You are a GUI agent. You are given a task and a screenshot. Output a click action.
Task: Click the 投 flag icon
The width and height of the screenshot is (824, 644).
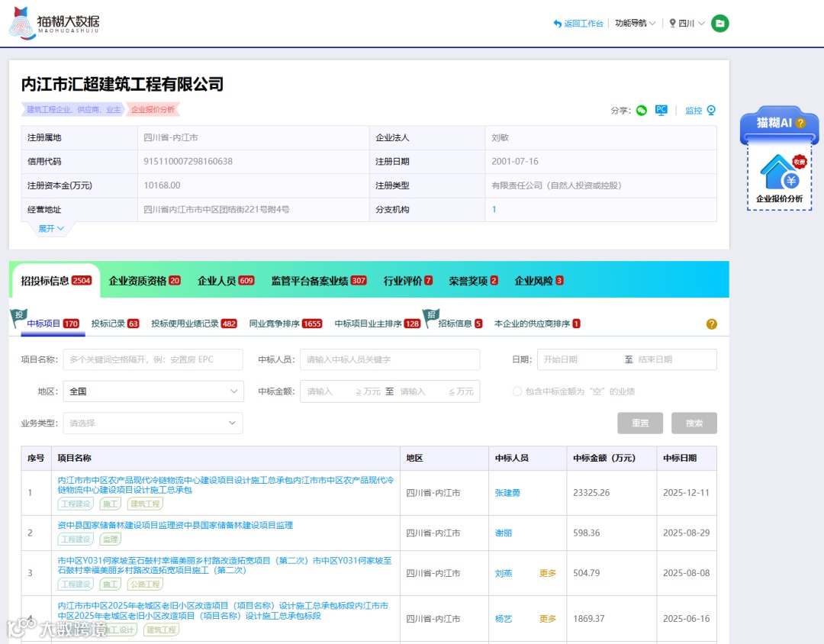pos(18,317)
